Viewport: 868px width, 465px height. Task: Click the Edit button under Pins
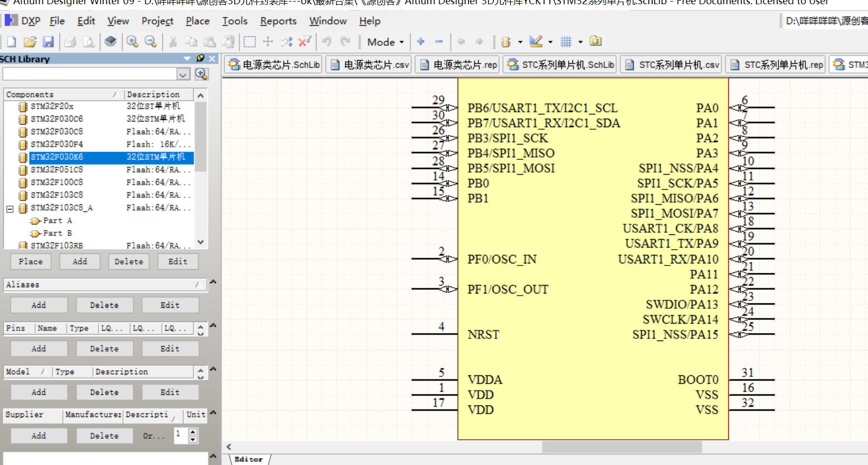pos(170,349)
